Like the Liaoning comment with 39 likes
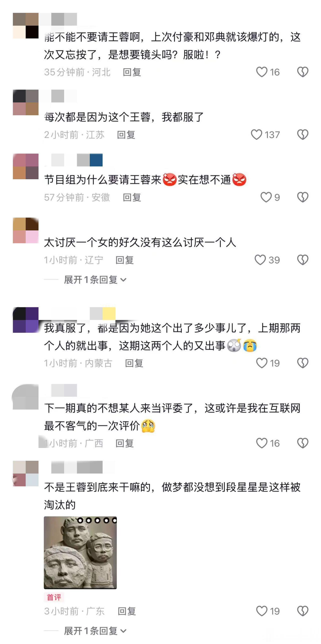The height and width of the screenshot is (644, 321). [x=260, y=260]
